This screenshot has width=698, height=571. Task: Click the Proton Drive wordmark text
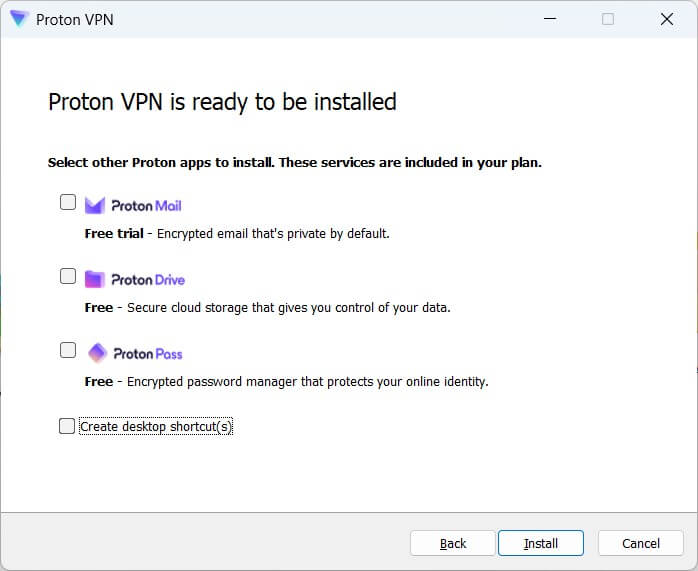point(148,280)
